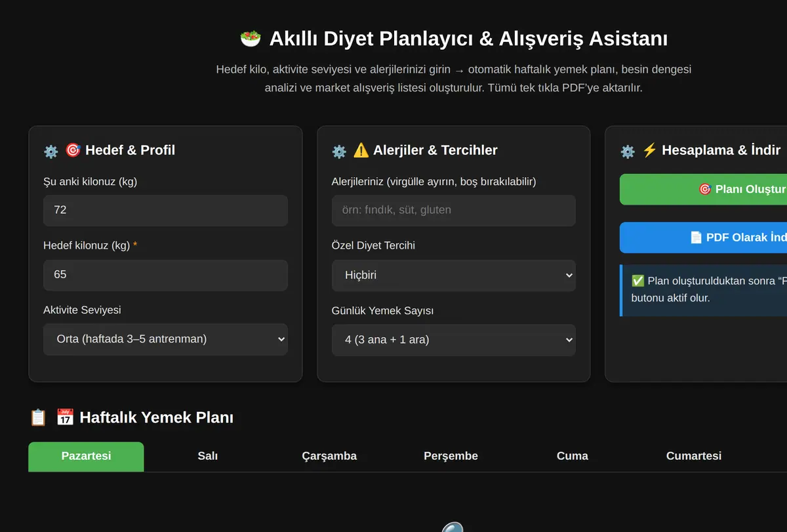Click the green Planı Oluştur button
Screen dimensions: 787x532
pos(703,190)
